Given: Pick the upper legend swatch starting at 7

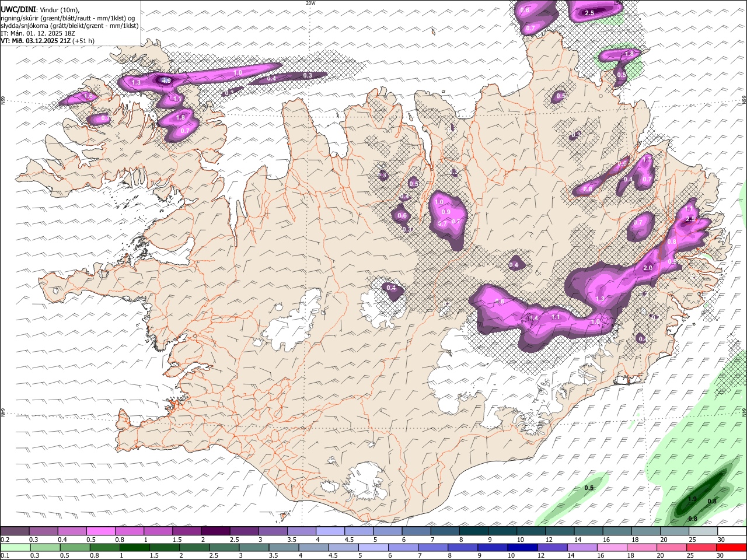Looking at the screenshot, I should [x=444, y=531].
